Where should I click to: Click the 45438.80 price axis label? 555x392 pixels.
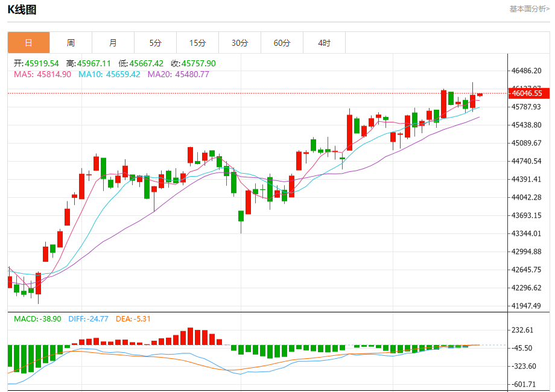pyautogui.click(x=526, y=125)
